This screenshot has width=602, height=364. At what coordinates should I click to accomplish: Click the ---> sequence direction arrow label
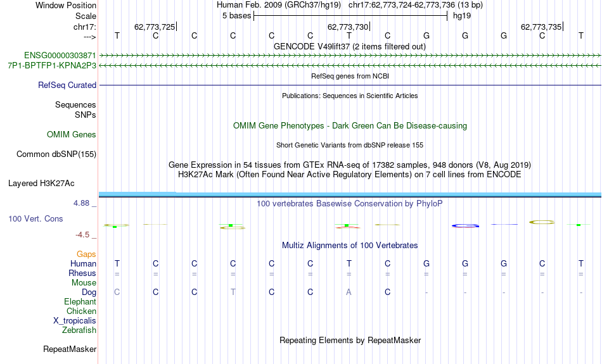point(90,37)
